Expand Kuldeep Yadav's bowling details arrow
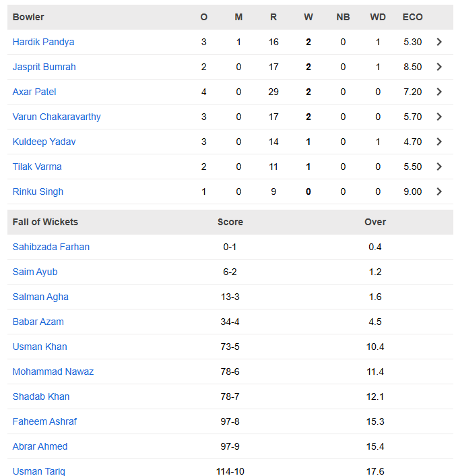This screenshot has width=454, height=476. click(439, 142)
